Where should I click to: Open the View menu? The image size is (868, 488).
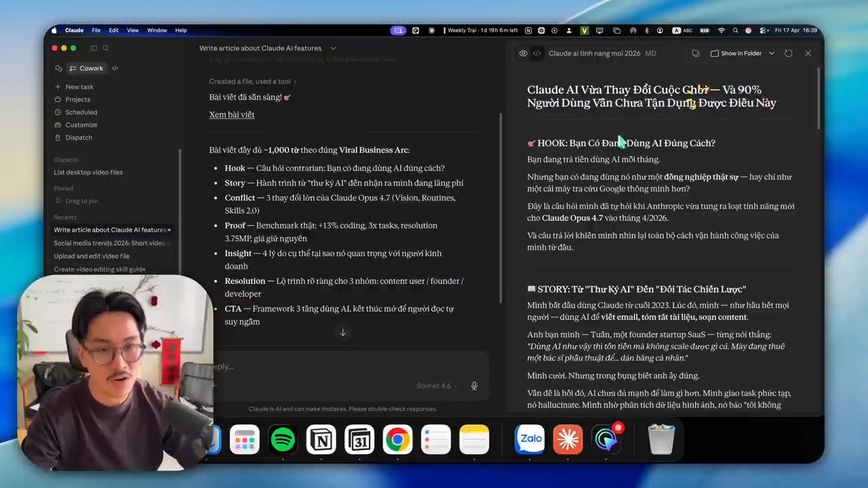[x=133, y=30]
